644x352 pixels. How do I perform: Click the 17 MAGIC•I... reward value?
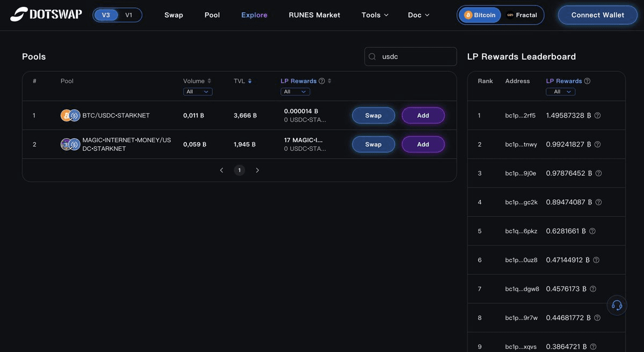(303, 140)
